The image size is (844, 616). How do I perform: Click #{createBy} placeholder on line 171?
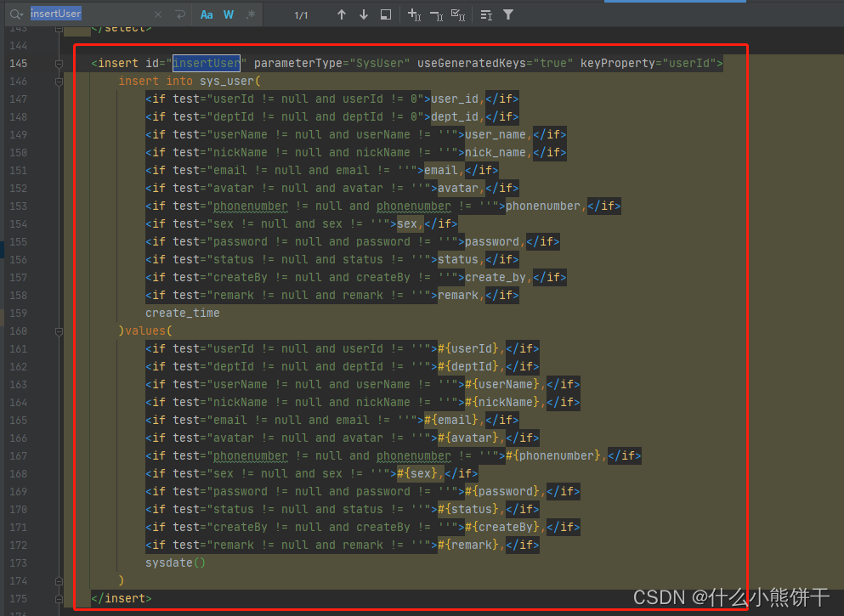502,528
